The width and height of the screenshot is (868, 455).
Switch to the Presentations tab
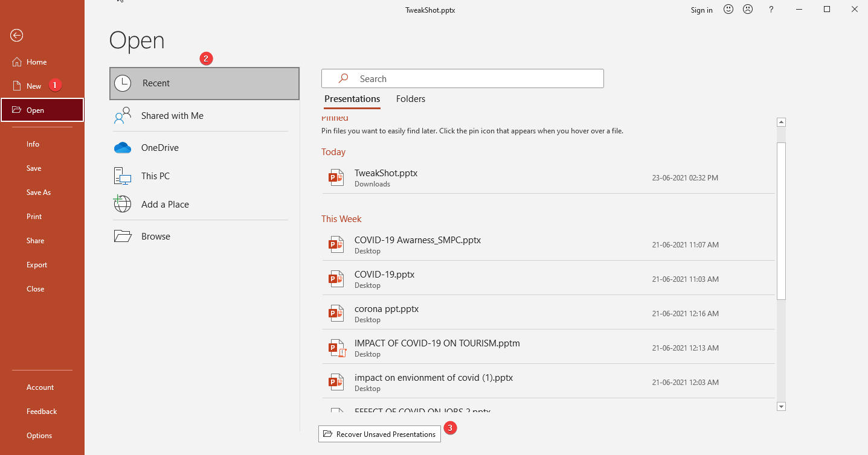[352, 99]
